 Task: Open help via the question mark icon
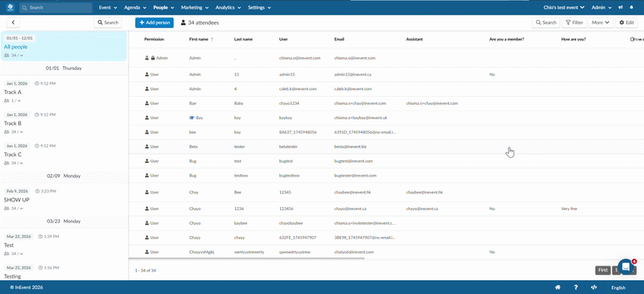point(576,288)
